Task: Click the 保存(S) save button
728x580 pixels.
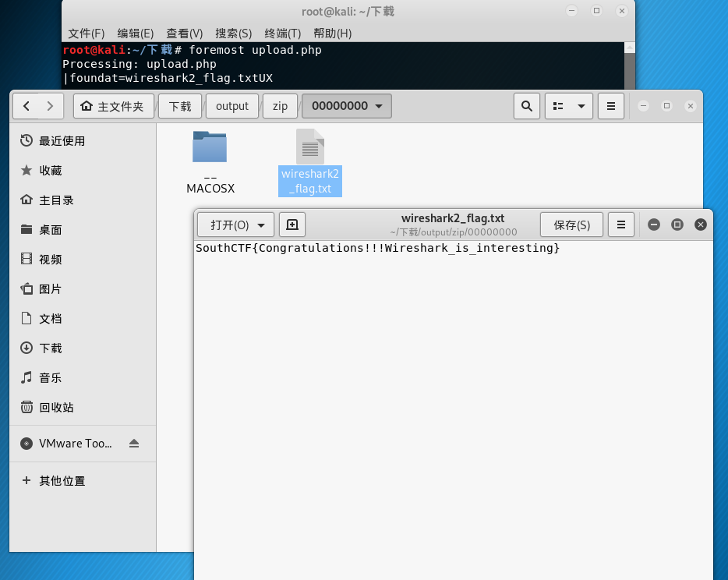Action: (x=571, y=225)
